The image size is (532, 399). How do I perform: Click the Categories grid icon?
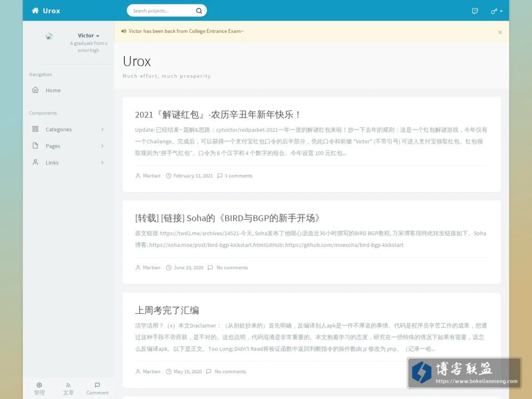(x=35, y=129)
